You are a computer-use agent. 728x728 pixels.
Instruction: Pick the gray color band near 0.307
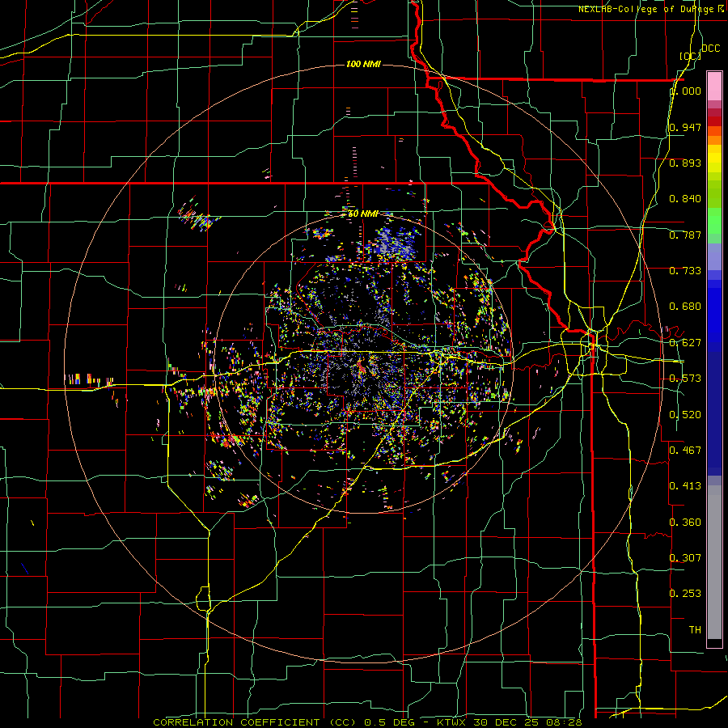[x=714, y=562]
